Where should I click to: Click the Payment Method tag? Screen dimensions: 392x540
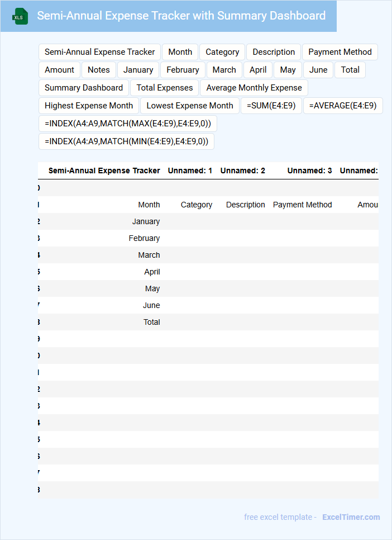coord(340,52)
